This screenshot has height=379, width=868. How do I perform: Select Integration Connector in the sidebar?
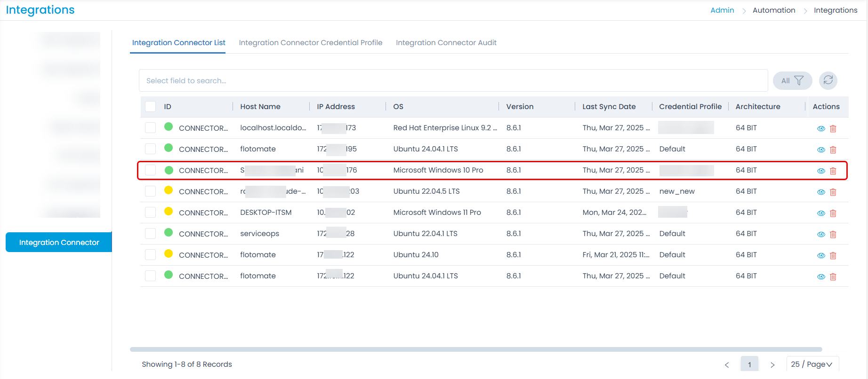[59, 242]
